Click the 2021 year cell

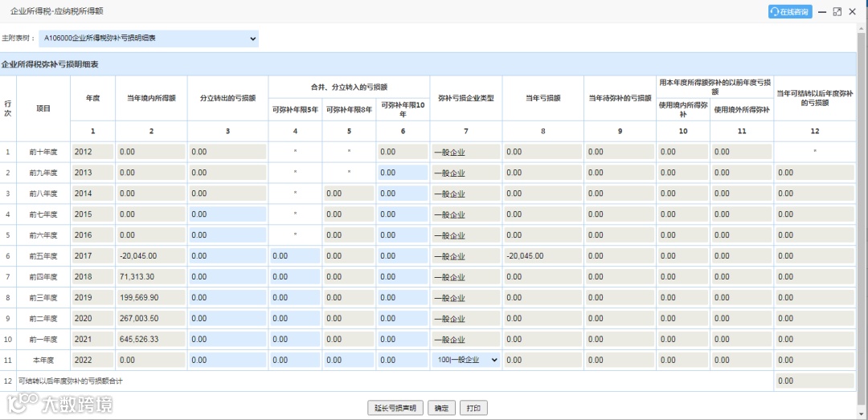92,339
